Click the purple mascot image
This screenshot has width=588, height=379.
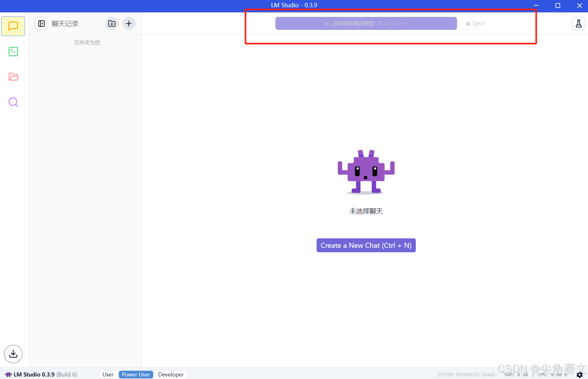[366, 172]
